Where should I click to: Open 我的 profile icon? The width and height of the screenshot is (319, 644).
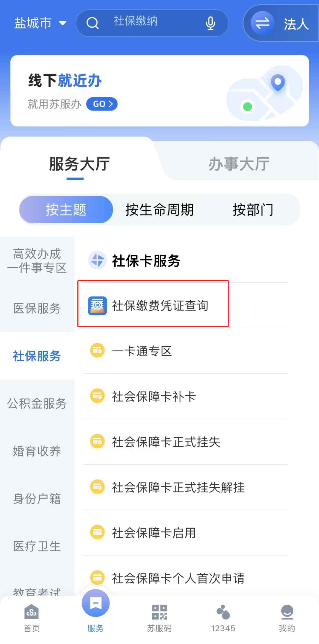pyautogui.click(x=287, y=612)
